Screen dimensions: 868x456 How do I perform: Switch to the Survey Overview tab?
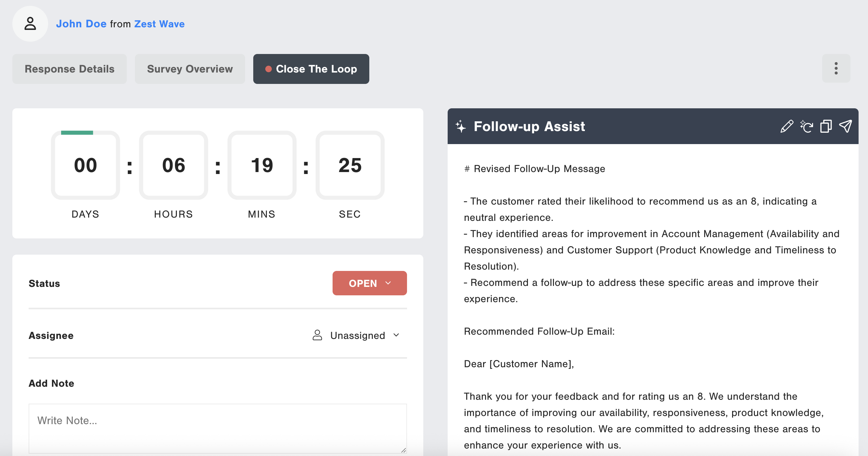click(190, 69)
